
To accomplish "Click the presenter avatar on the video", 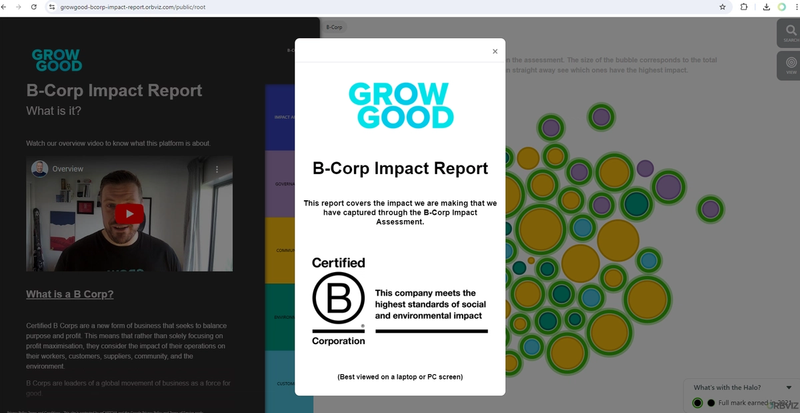I will click(39, 169).
